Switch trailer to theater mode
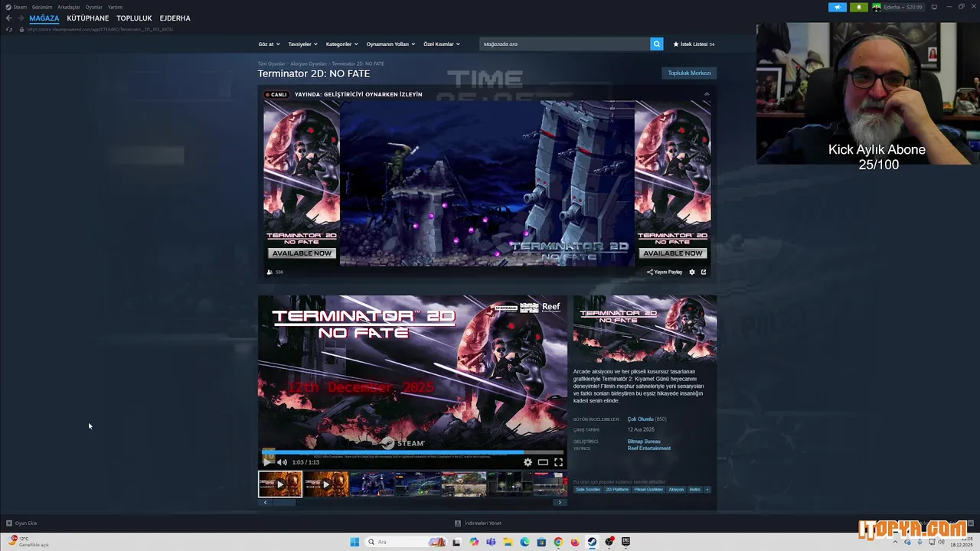This screenshot has height=551, width=980. coord(543,462)
